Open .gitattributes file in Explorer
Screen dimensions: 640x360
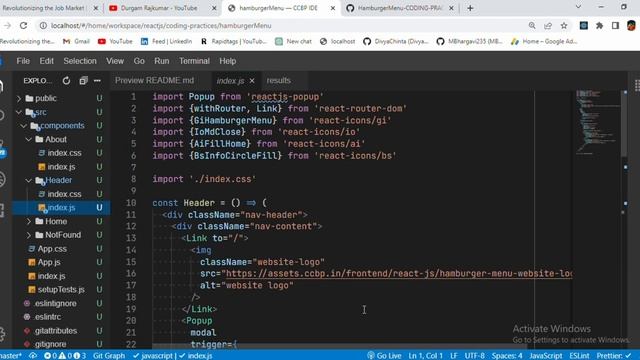pyautogui.click(x=57, y=331)
